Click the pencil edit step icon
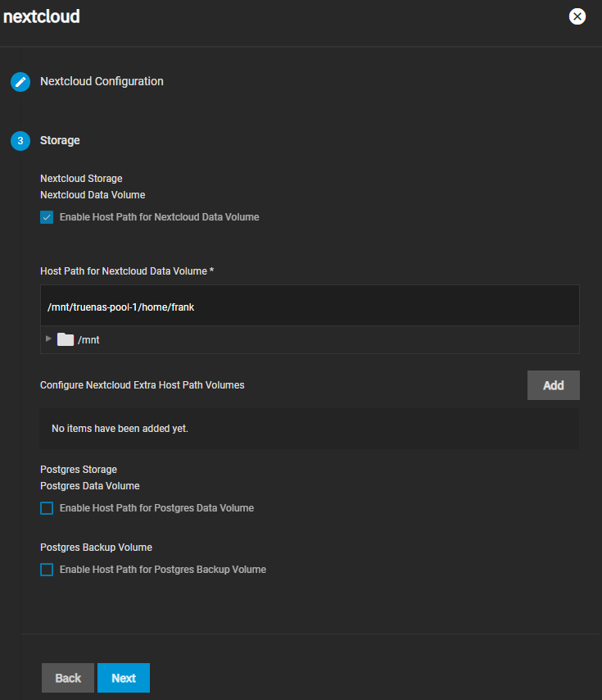 point(20,82)
